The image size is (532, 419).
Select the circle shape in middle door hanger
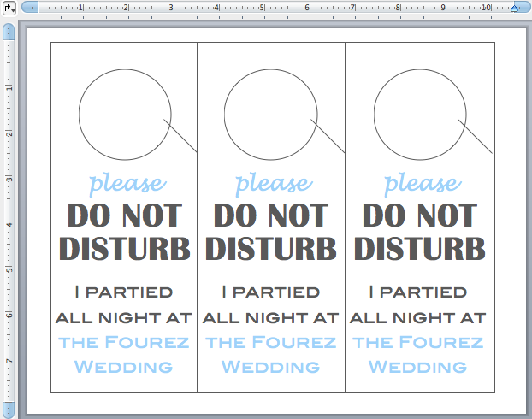[x=271, y=115]
